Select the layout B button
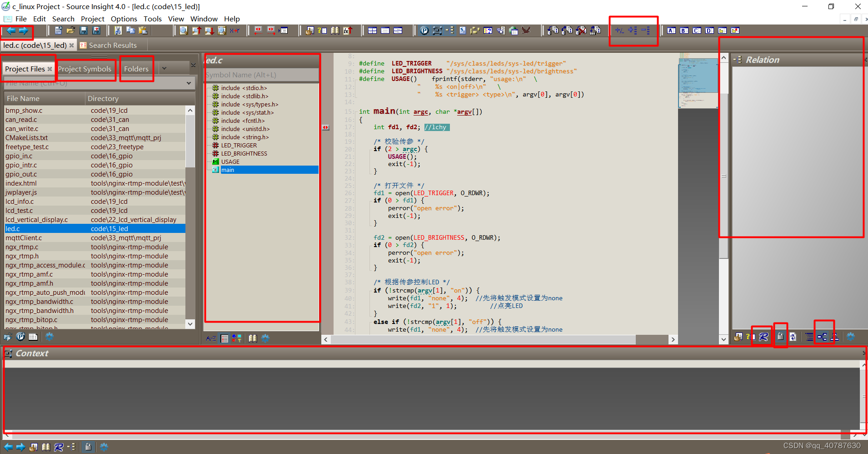This screenshot has height=454, width=868. (684, 30)
